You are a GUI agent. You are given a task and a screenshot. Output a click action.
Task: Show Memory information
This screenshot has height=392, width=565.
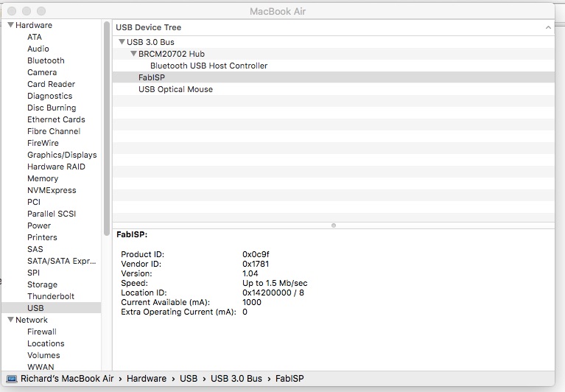(x=43, y=178)
